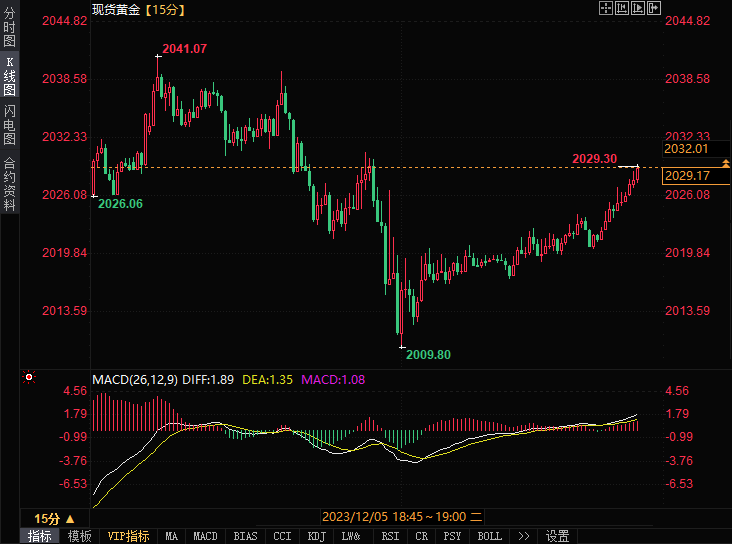
Task: Apply the CCI indicator
Action: point(282,536)
